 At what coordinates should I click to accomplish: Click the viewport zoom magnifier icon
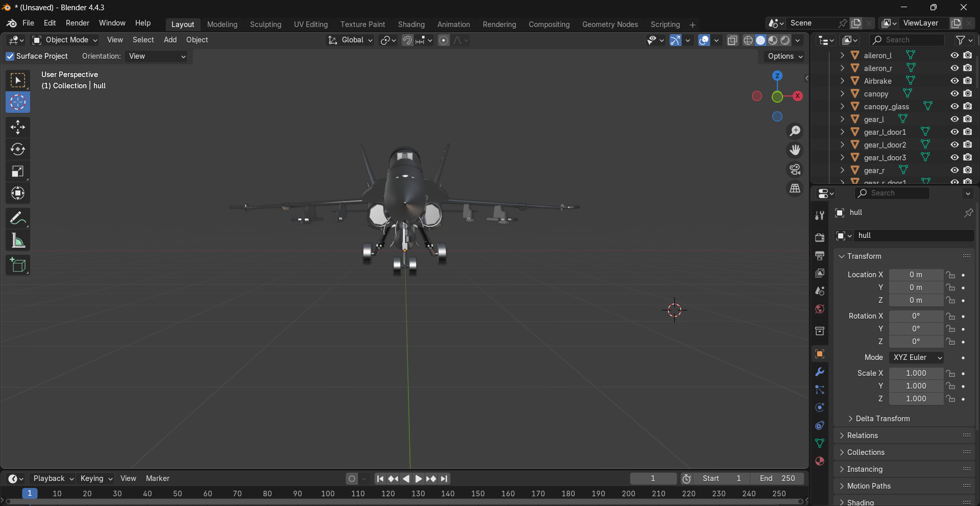point(795,131)
